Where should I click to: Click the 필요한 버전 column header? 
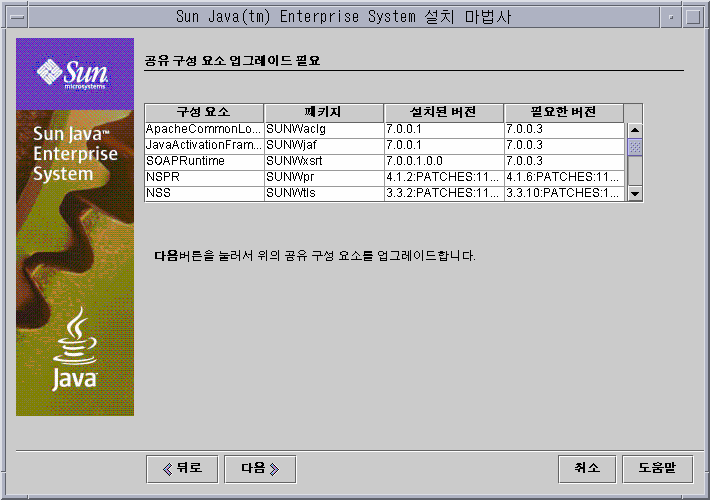click(564, 113)
